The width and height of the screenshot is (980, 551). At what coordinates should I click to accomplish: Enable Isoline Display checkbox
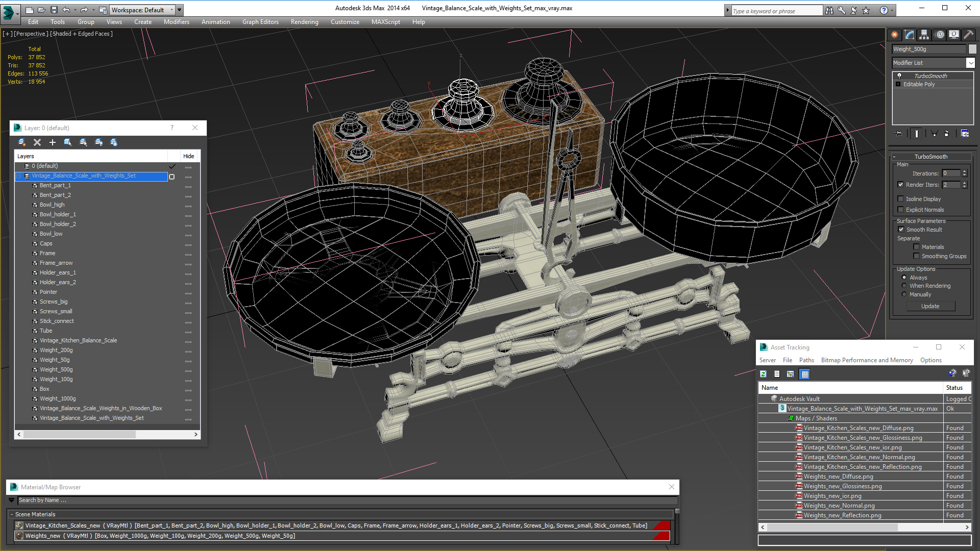(x=900, y=199)
